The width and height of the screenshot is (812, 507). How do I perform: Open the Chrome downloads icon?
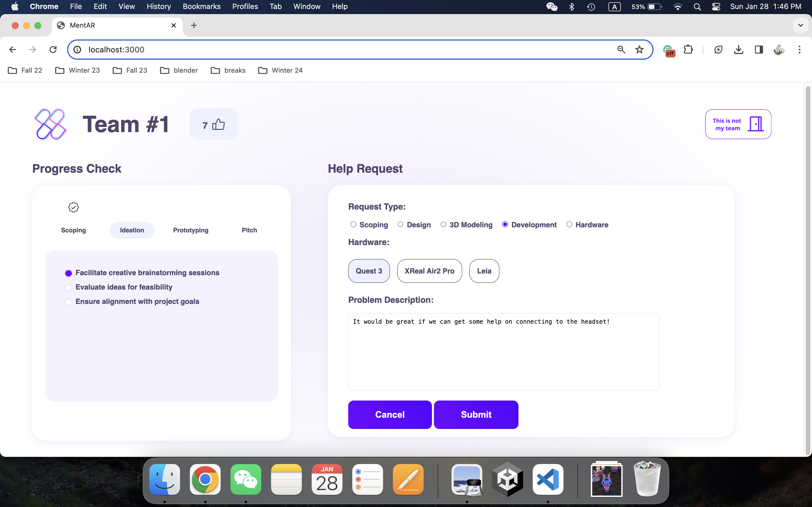pos(738,50)
